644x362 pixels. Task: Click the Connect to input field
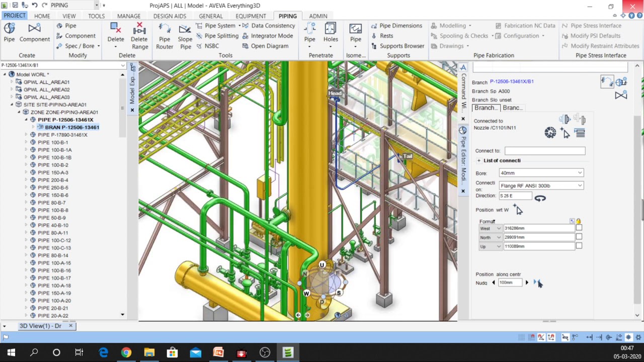[x=545, y=150]
